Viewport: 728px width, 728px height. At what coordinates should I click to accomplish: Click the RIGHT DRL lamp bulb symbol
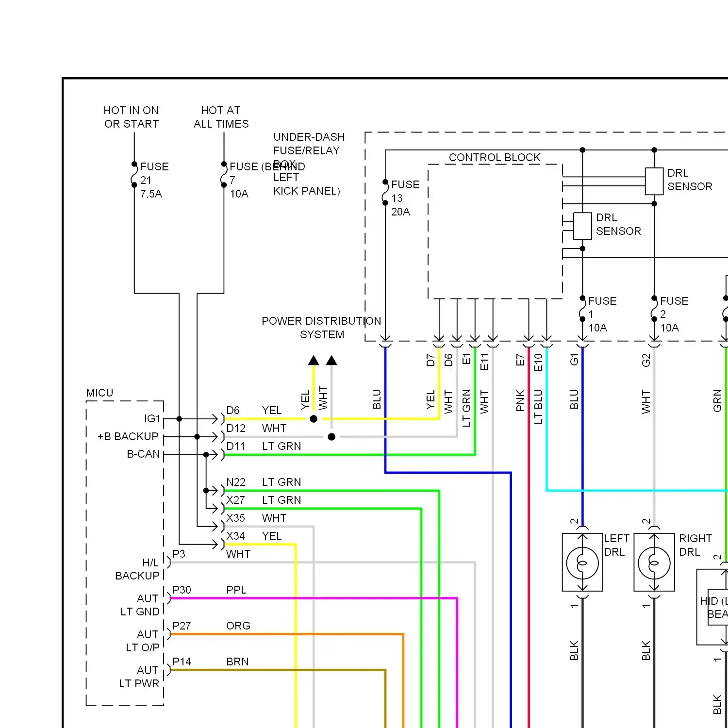click(654, 563)
